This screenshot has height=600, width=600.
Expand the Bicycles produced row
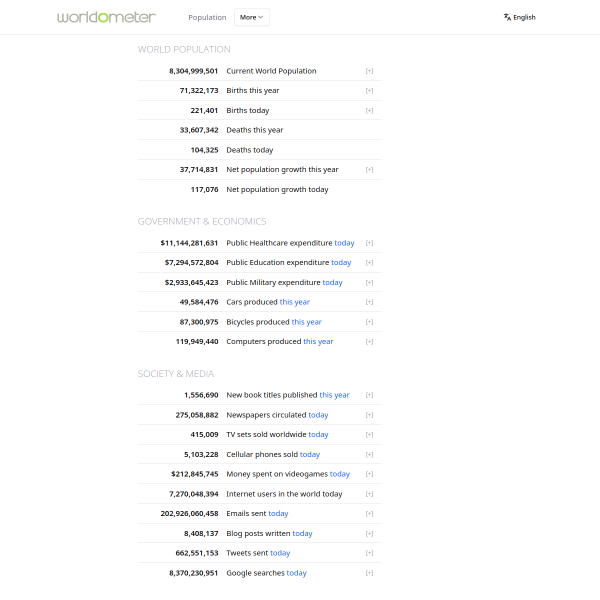369,322
